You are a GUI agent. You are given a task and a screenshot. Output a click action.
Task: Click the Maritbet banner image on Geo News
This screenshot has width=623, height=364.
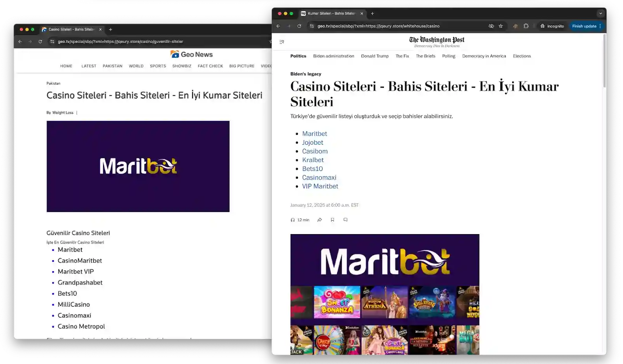tap(138, 166)
